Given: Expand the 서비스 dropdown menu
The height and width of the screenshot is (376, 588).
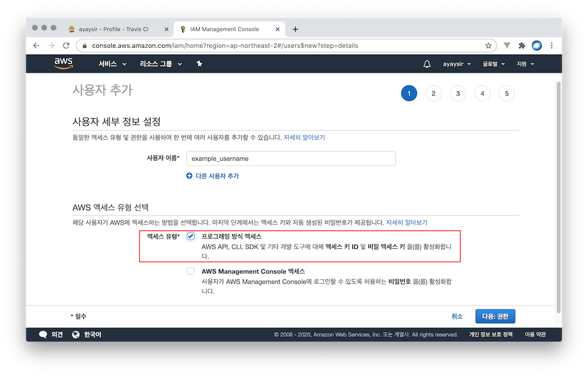Looking at the screenshot, I should (x=112, y=64).
